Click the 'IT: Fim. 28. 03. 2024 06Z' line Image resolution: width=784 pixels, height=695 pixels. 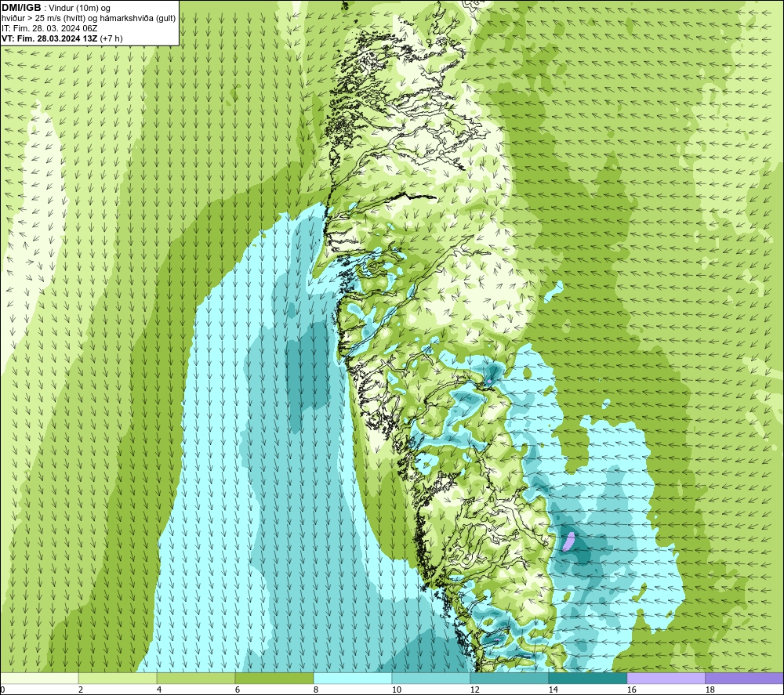point(49,28)
